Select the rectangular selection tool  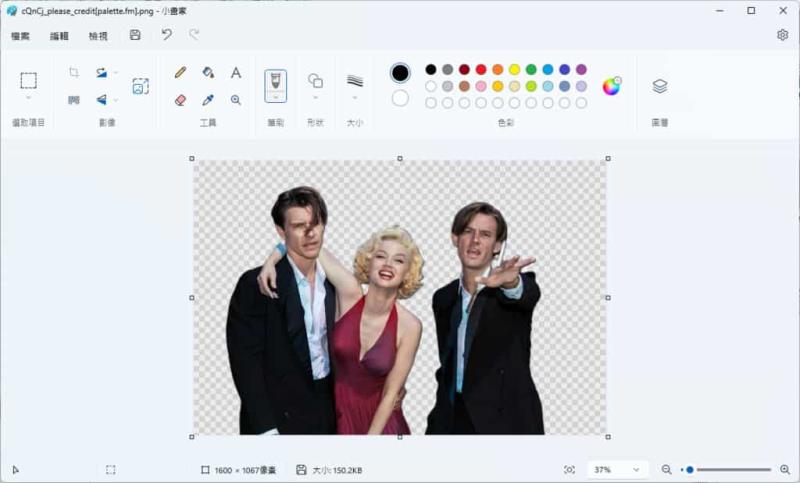coord(29,81)
